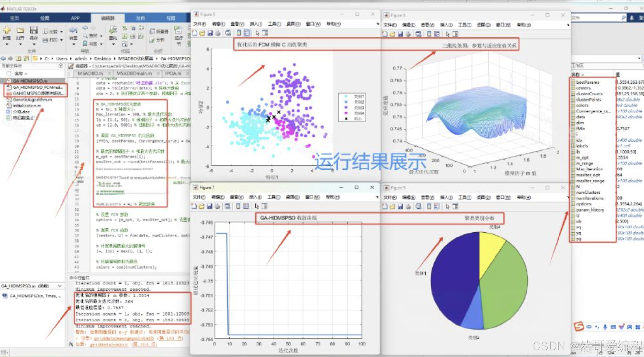644x357 pixels.
Task: Click the comment percent icon in the code group
Action: 125,28
